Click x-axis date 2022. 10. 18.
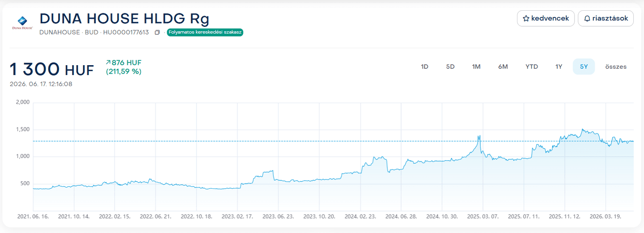Viewport: 644px width, 233px height. point(196,216)
